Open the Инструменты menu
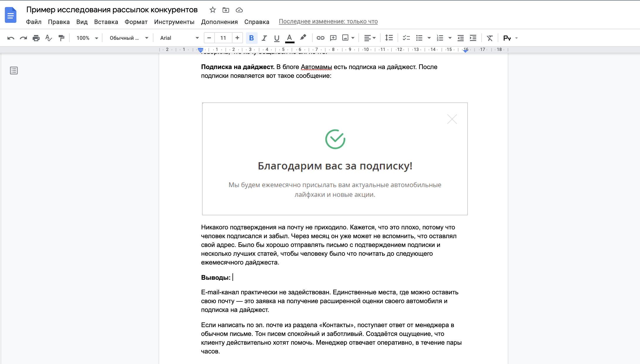Screen dimensions: 640x364 click(x=174, y=22)
